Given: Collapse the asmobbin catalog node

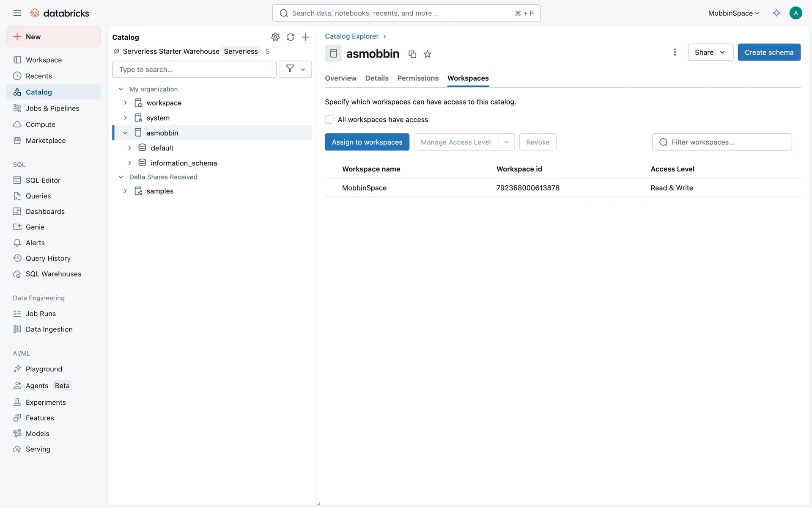Looking at the screenshot, I should (x=125, y=133).
